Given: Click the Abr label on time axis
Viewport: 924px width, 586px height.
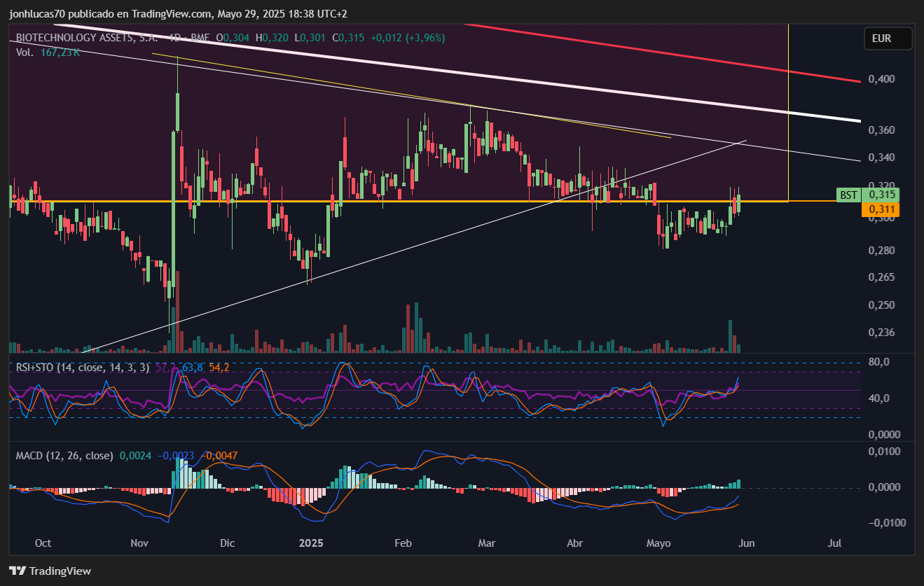Looking at the screenshot, I should click(x=574, y=543).
